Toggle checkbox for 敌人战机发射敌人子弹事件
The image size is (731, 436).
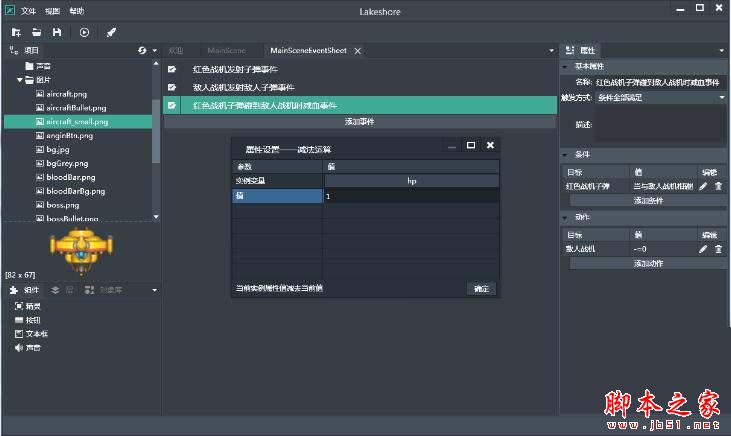172,87
